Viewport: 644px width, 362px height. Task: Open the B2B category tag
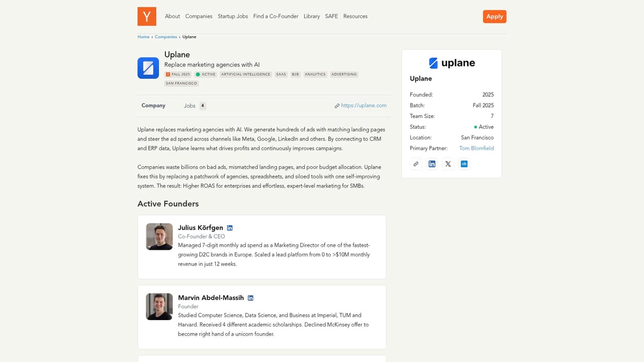click(x=295, y=75)
